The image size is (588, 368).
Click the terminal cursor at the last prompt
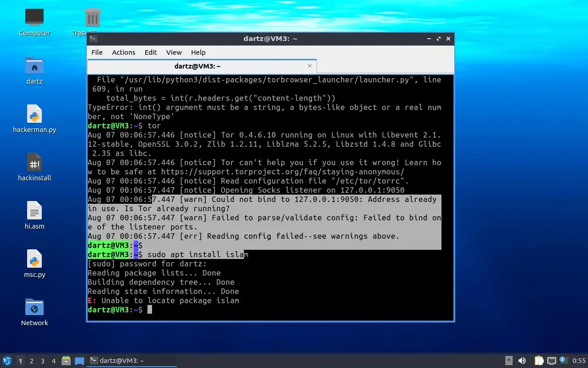150,310
